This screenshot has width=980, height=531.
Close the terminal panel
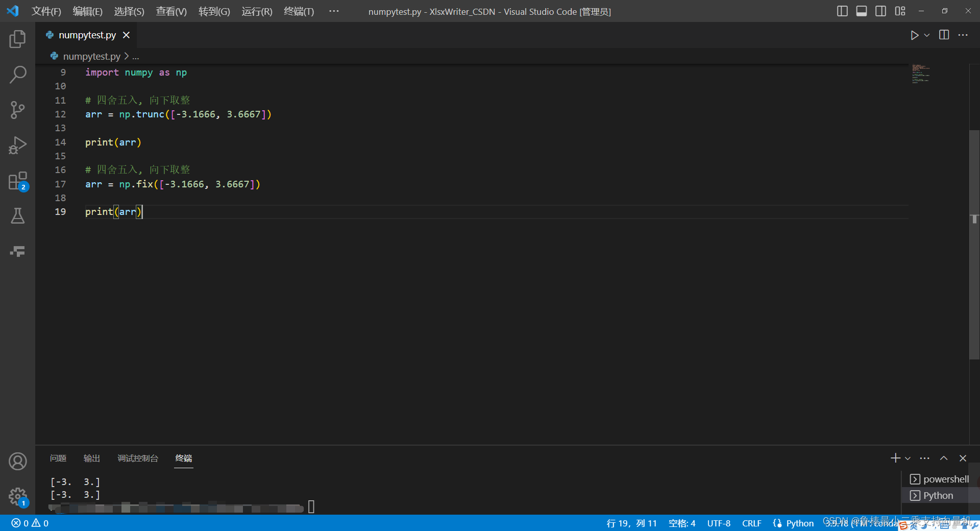pos(963,458)
